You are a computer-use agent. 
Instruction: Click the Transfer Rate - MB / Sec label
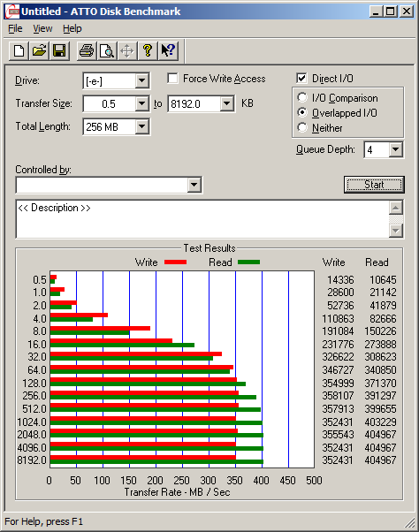177,492
